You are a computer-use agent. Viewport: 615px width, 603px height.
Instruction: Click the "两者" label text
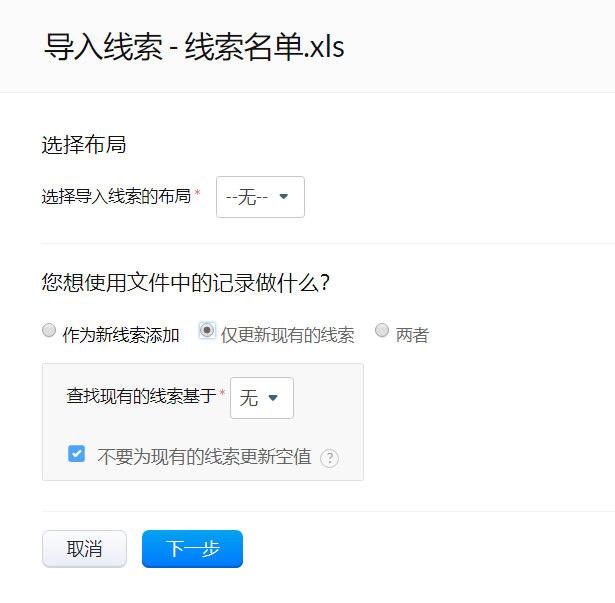point(412,335)
